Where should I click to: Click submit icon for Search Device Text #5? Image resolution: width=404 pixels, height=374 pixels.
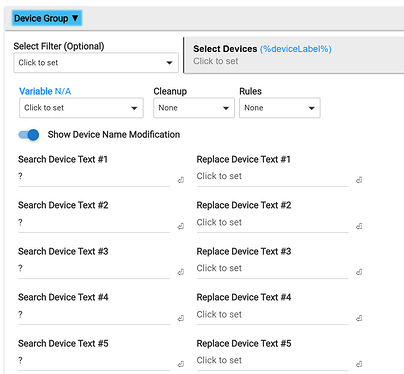pos(181,364)
